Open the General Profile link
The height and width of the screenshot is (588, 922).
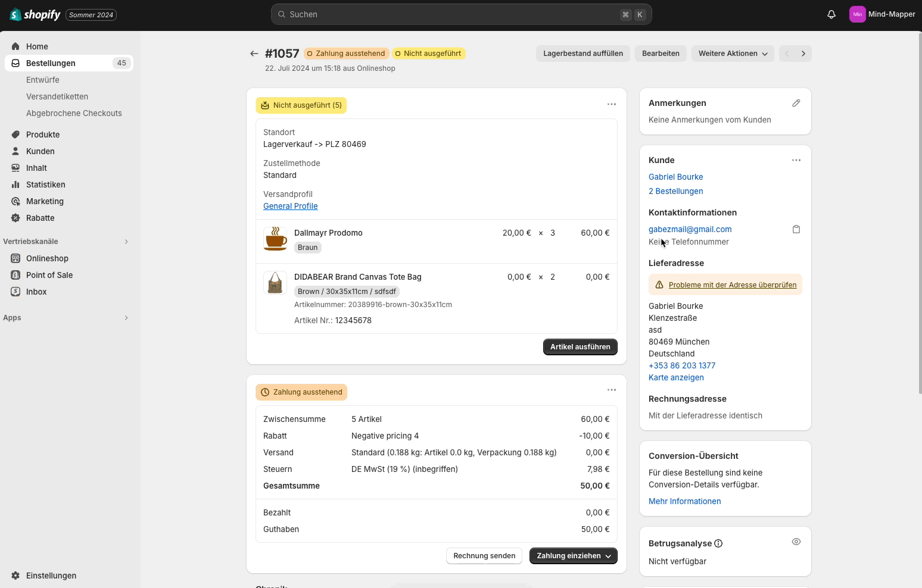pos(290,206)
